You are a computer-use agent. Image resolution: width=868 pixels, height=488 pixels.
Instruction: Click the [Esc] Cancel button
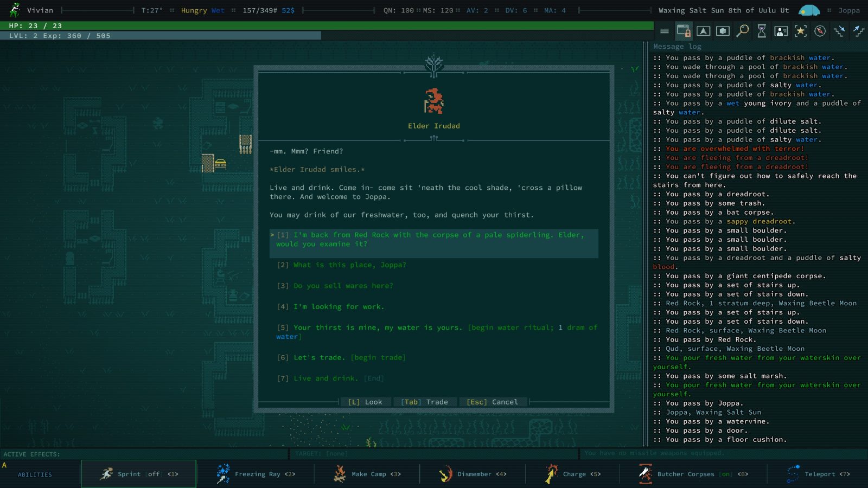[492, 402]
